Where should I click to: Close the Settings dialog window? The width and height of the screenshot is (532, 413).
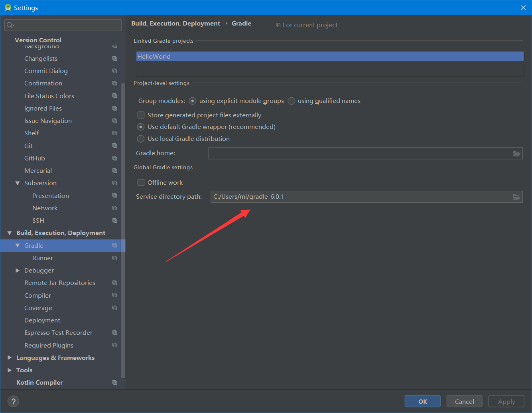pyautogui.click(x=523, y=8)
